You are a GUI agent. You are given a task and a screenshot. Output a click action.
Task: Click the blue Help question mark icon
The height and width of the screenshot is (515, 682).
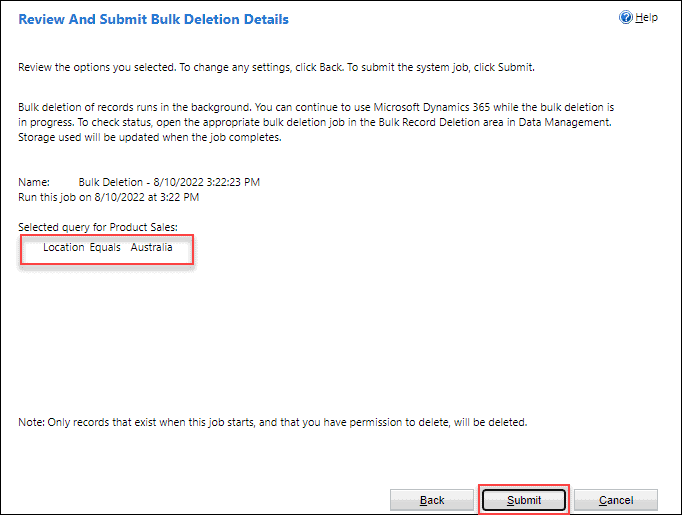(x=625, y=17)
